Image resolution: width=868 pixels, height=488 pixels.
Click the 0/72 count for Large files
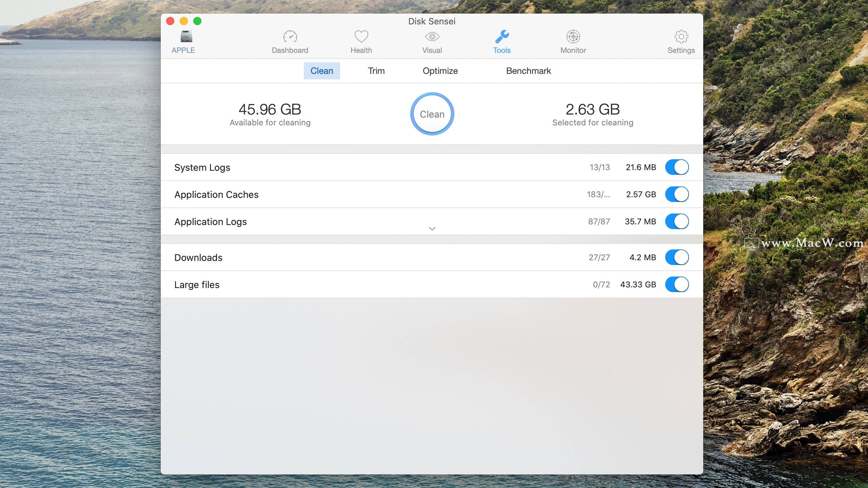click(x=601, y=284)
